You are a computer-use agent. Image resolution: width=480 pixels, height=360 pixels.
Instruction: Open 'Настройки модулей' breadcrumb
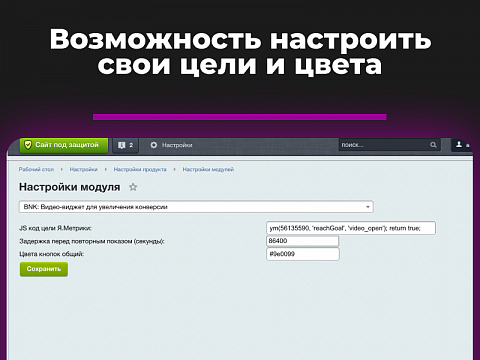click(x=208, y=169)
